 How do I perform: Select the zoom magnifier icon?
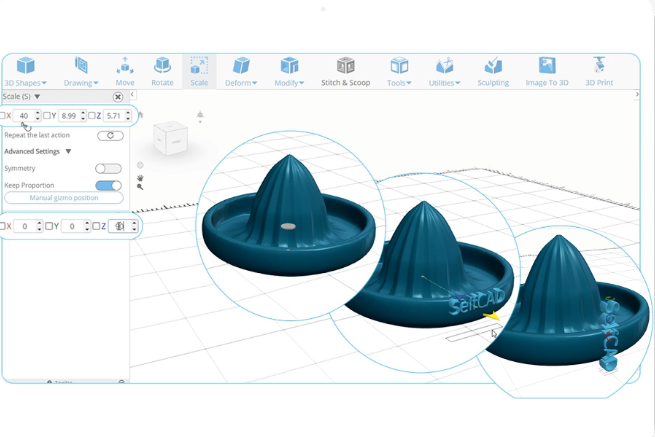140,187
